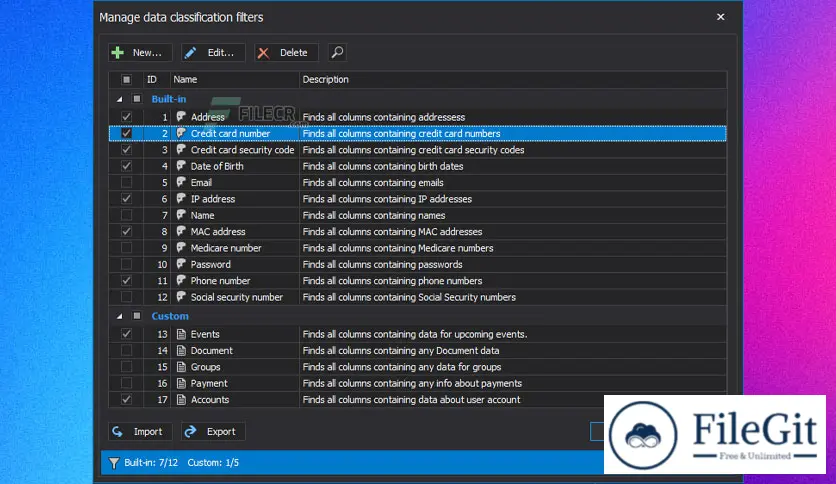This screenshot has width=836, height=484.
Task: Click the tag icon beside Social security number
Action: [x=181, y=296]
